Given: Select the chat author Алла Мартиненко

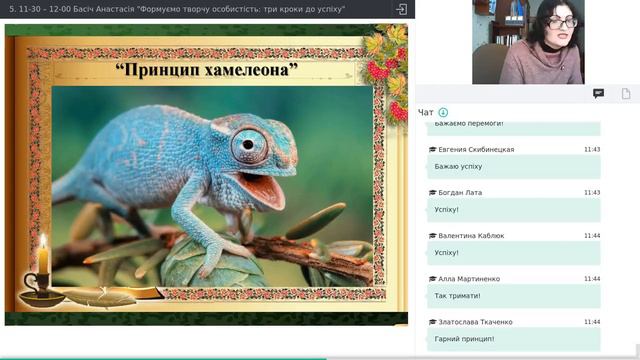Looking at the screenshot, I should [x=469, y=279].
